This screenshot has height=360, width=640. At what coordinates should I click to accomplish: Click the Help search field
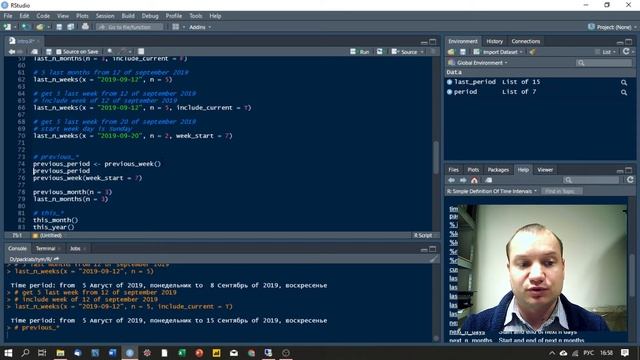click(591, 180)
